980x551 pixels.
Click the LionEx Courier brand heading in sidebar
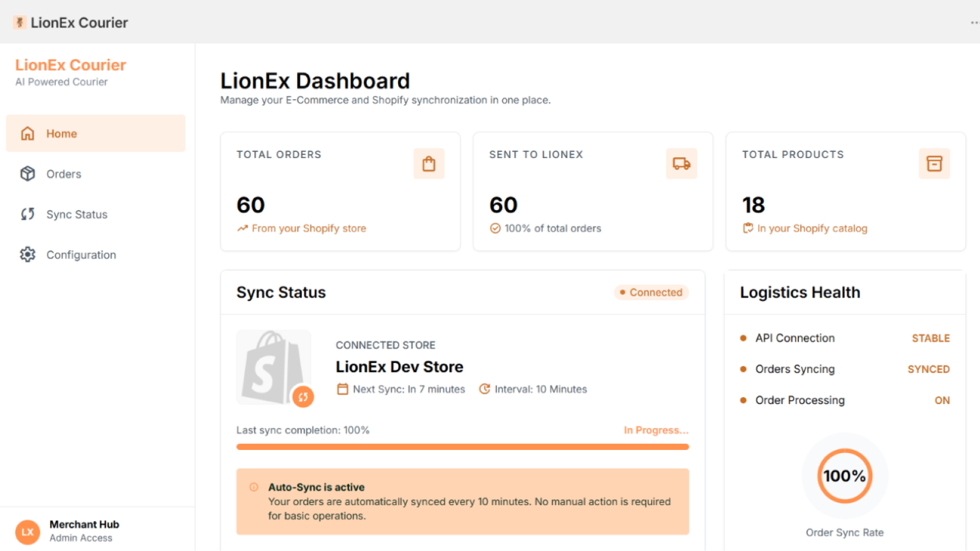coord(70,65)
